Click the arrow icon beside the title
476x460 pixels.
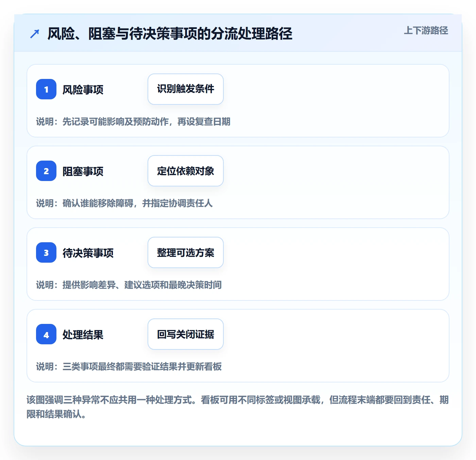(35, 34)
